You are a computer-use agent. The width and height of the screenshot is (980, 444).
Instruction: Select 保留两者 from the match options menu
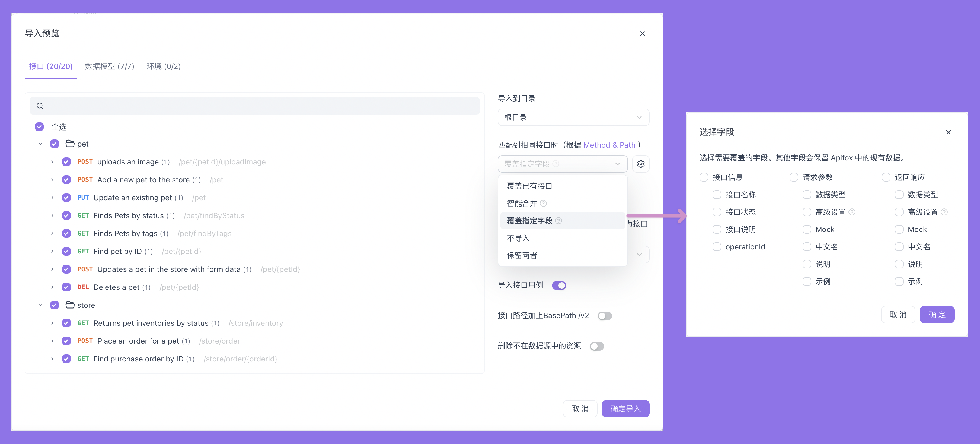522,255
